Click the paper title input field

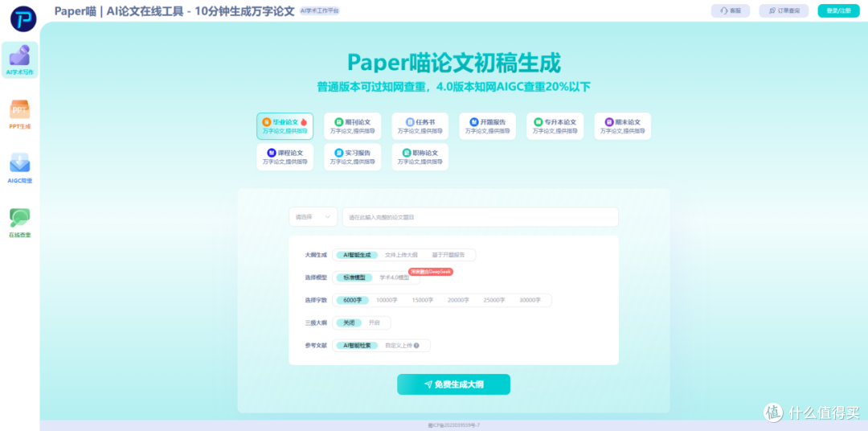[x=481, y=217]
